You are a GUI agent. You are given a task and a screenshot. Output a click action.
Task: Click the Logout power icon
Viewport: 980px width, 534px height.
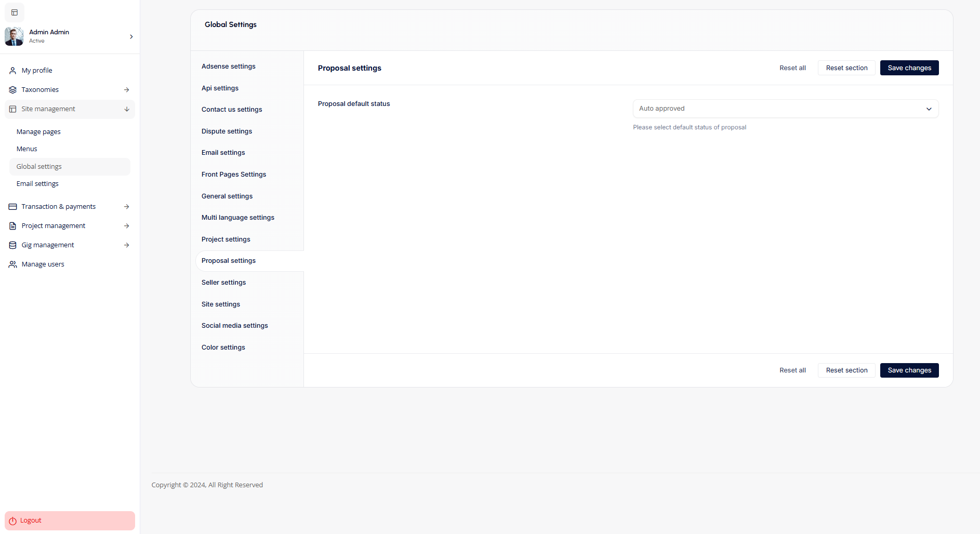tap(13, 520)
